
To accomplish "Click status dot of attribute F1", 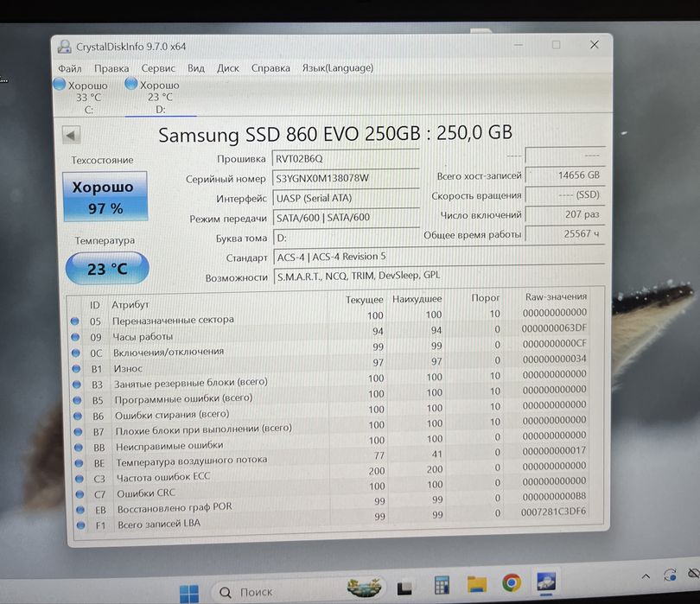I will point(80,525).
